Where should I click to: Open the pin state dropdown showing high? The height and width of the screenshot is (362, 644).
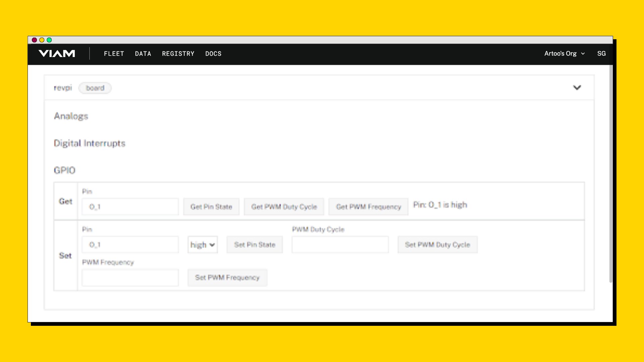pyautogui.click(x=202, y=245)
